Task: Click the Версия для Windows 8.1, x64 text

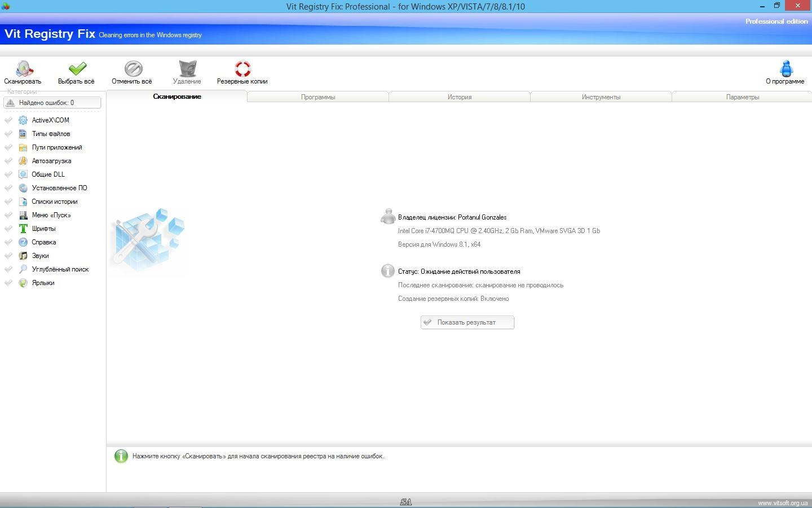Action: [439, 244]
